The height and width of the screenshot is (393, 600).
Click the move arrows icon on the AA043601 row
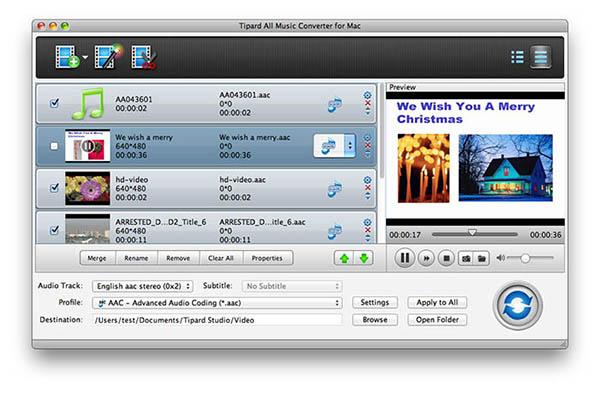(367, 111)
